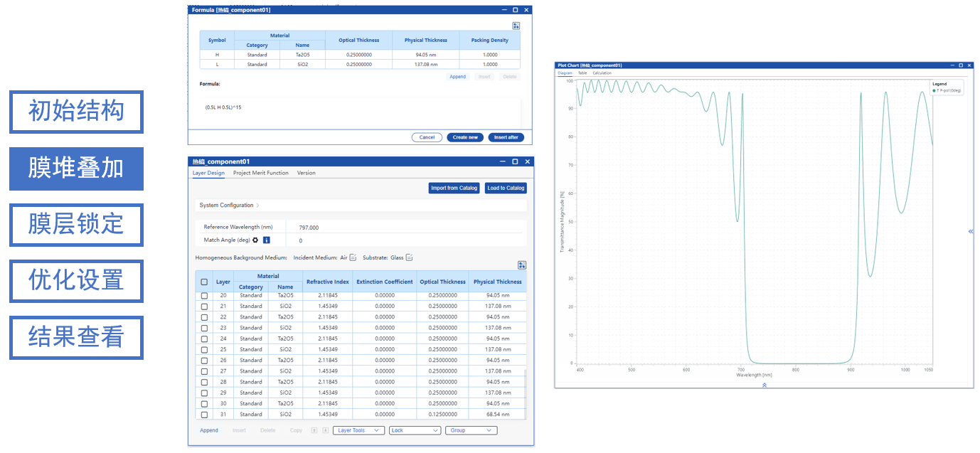Tick the select-all checkbox in layer table header

pyautogui.click(x=204, y=282)
